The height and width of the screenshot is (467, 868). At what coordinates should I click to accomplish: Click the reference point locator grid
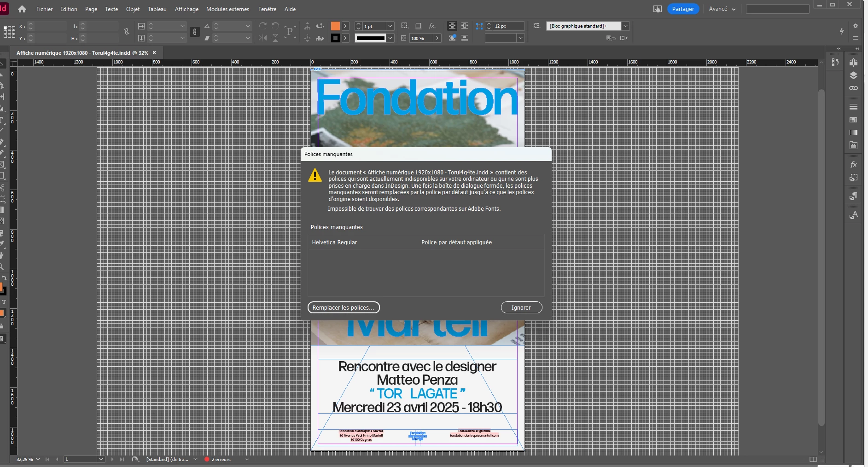click(x=9, y=32)
